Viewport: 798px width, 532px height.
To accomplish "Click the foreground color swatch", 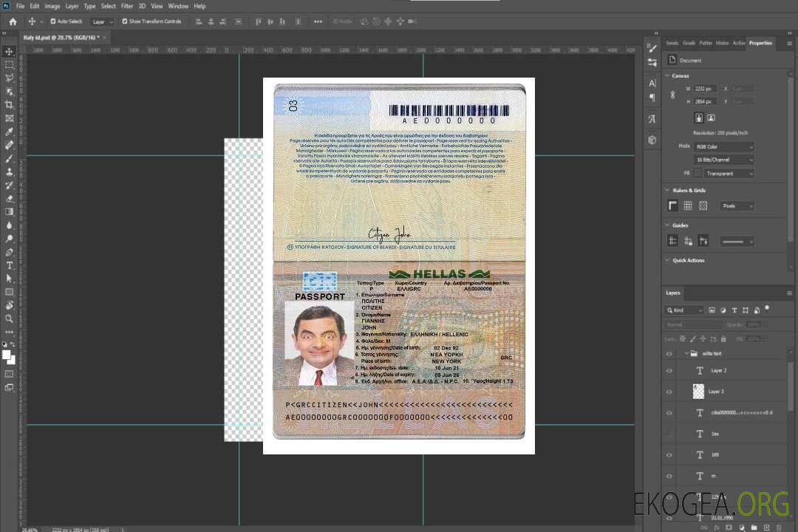I will click(6, 355).
